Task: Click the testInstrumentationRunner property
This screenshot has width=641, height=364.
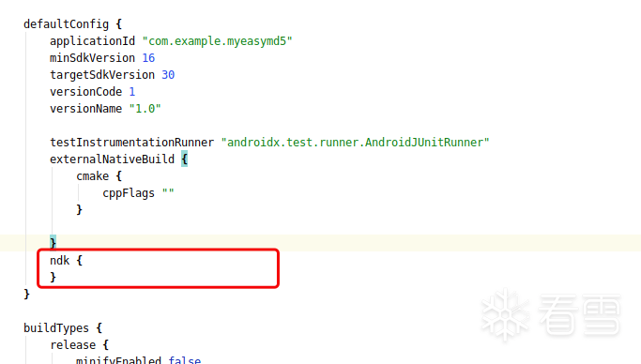Action: [131, 143]
